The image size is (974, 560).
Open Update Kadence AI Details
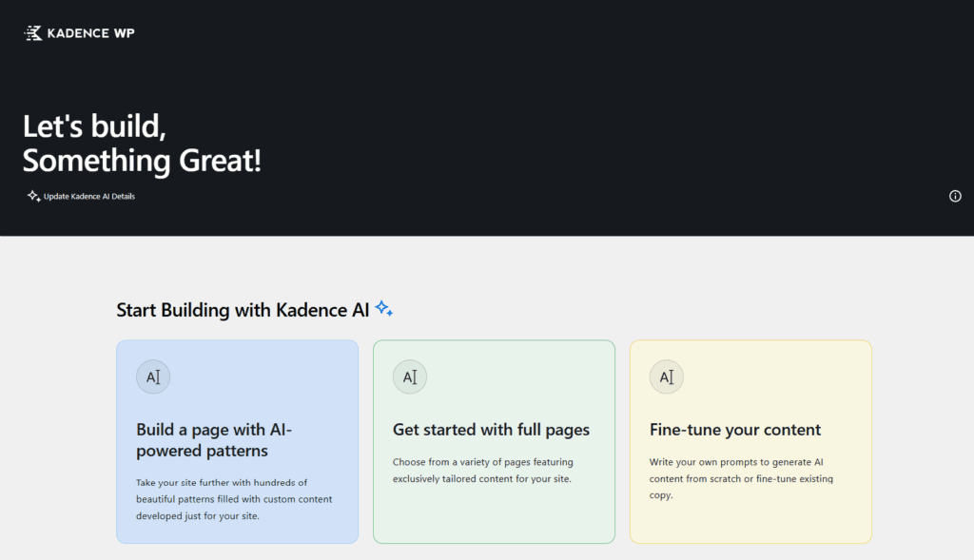pos(88,196)
